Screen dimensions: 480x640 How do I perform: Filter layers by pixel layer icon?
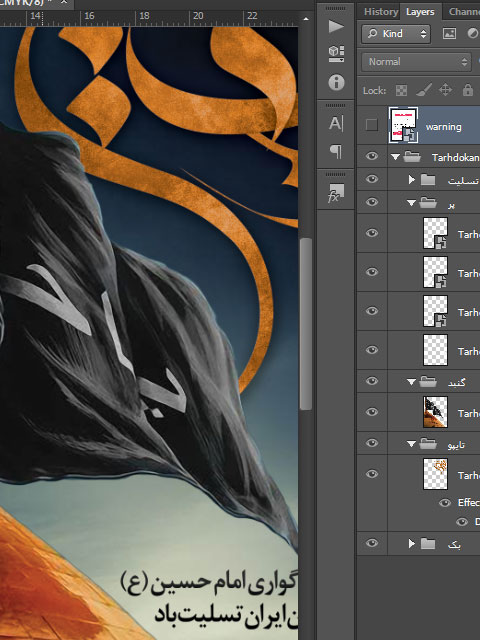pos(449,33)
